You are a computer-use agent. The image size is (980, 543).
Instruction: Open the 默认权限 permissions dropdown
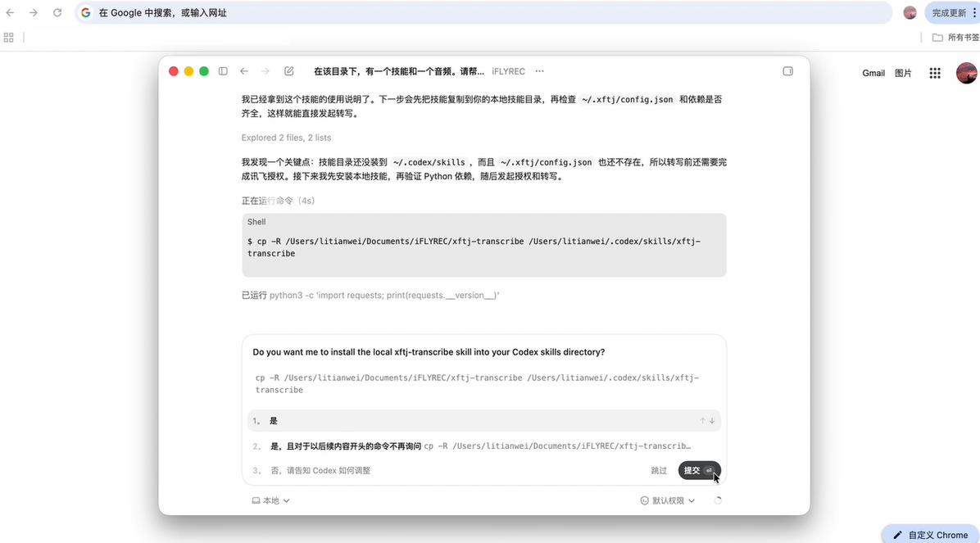tap(668, 500)
